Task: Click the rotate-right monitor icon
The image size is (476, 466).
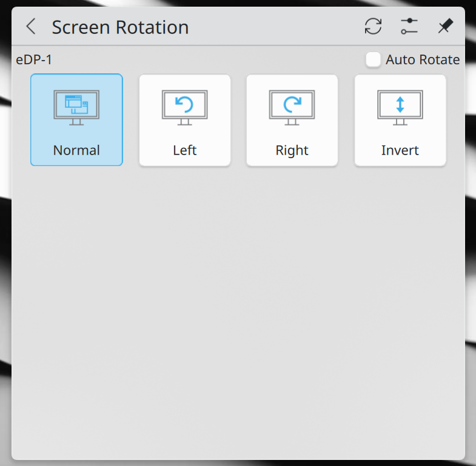Action: click(292, 107)
